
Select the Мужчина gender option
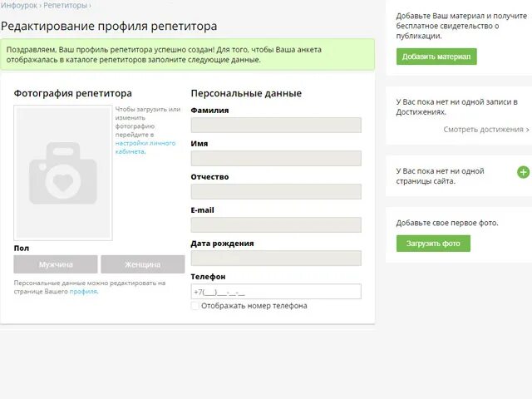pyautogui.click(x=56, y=264)
